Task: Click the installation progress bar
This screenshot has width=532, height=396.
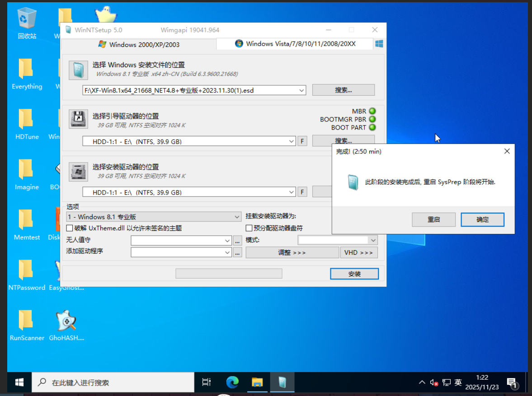Action: [229, 274]
